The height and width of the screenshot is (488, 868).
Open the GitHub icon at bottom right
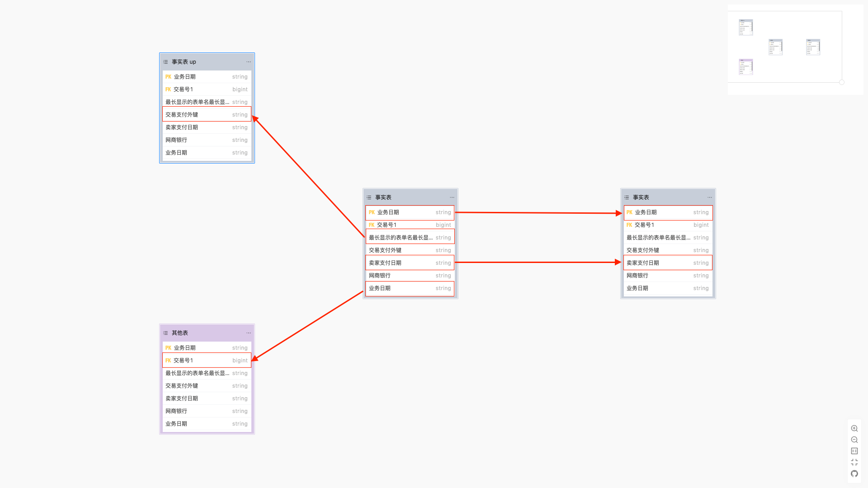(x=854, y=474)
